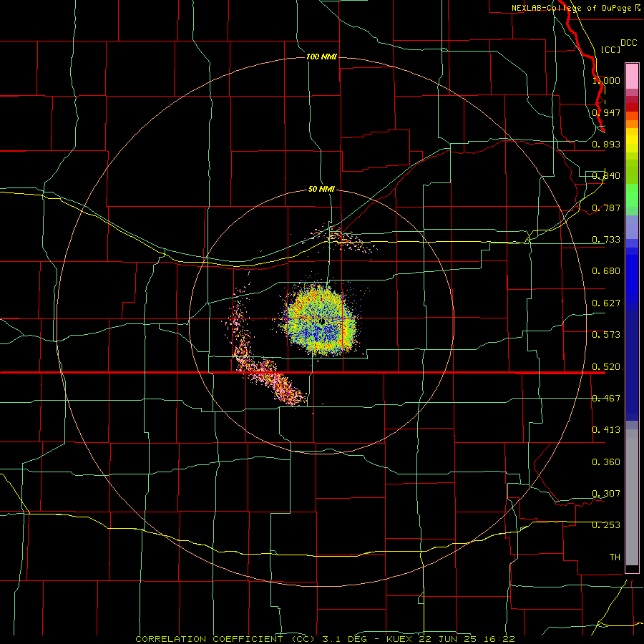Image resolution: width=644 pixels, height=644 pixels.
Task: Pick the gray segment of the color bar
Action: (x=632, y=497)
